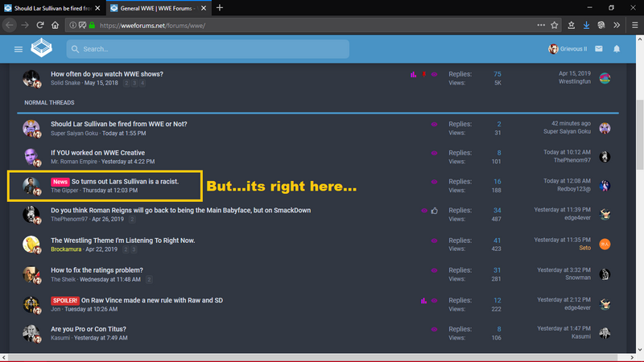644x362 pixels.
Task: Toggle watch eye on 'Are you Pro or Con Titus?'
Action: click(434, 329)
